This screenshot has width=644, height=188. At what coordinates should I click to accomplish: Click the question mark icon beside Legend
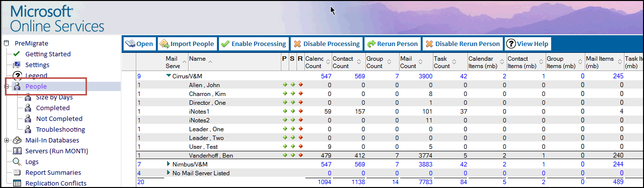[17, 75]
